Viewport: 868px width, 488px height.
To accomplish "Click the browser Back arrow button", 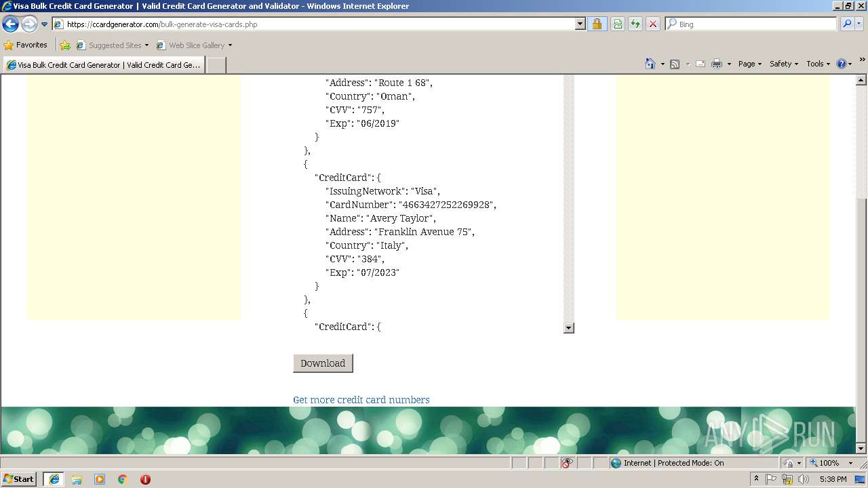I will (x=10, y=24).
